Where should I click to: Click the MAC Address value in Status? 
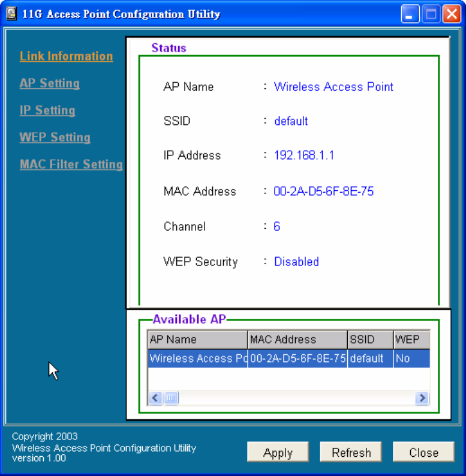click(324, 191)
